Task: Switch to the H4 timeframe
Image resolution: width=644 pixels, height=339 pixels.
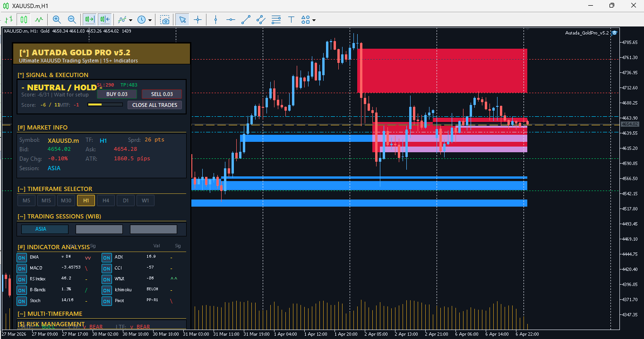Action: click(x=106, y=200)
